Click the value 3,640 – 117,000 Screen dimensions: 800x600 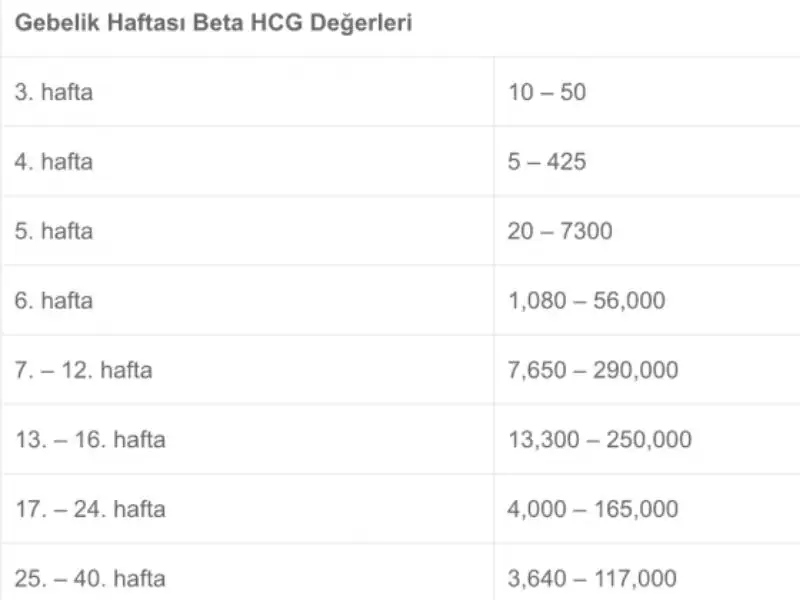[592, 579]
